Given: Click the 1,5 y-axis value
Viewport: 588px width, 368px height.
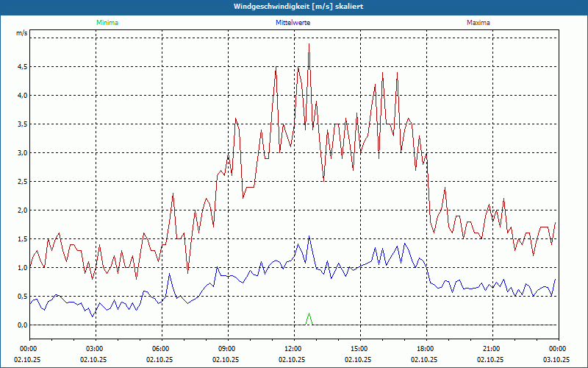Looking at the screenshot, I should coord(23,238).
